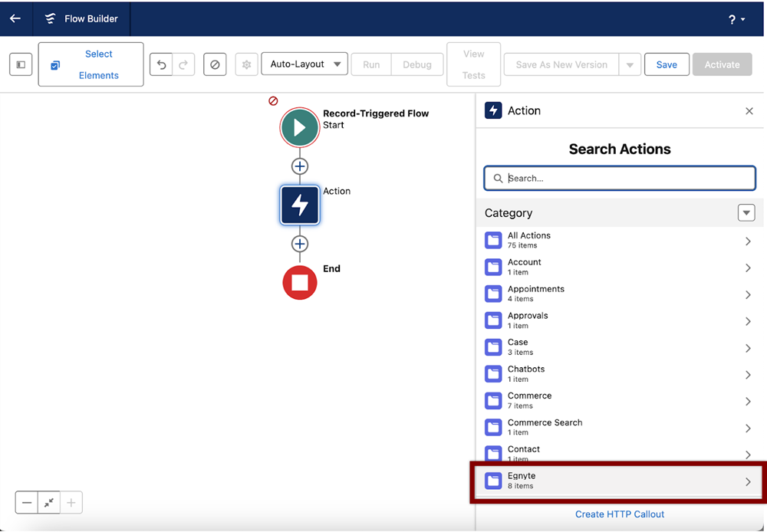Expand Chatbots with its chevron

(748, 375)
